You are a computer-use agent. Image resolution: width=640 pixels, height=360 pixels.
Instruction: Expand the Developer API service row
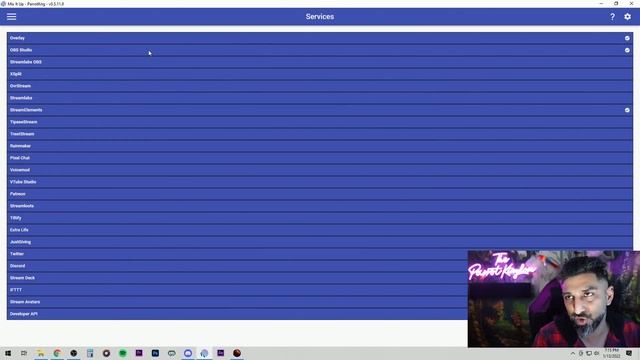point(238,313)
